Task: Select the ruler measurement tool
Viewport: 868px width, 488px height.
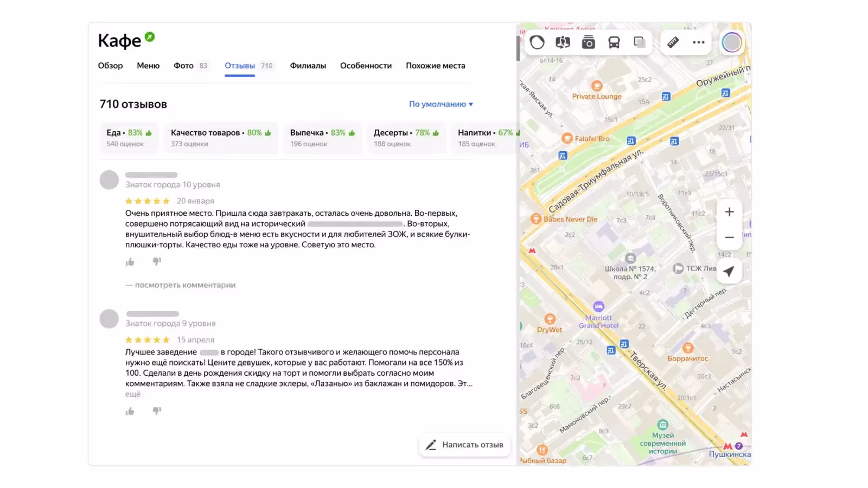Action: pos(673,42)
